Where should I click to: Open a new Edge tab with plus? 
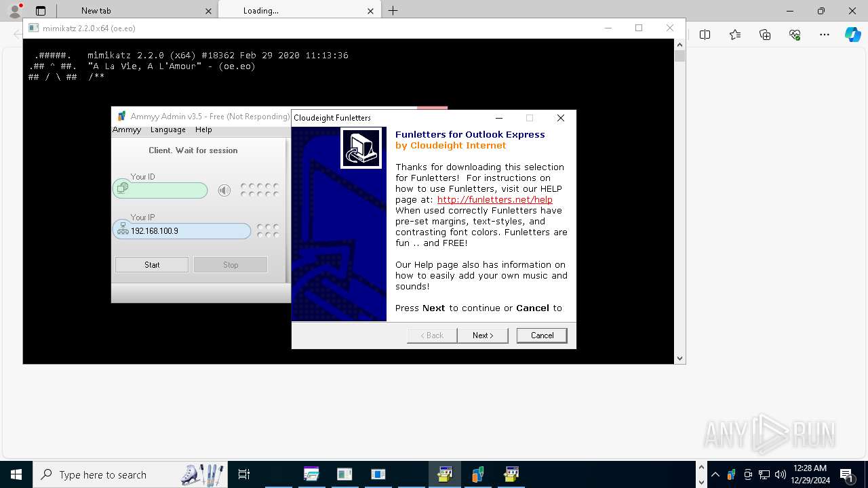[x=393, y=11]
